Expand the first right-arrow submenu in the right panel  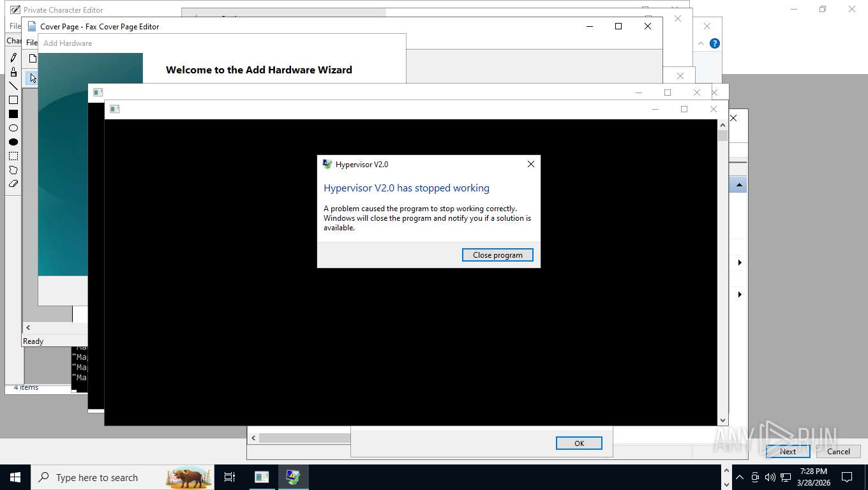[740, 263]
